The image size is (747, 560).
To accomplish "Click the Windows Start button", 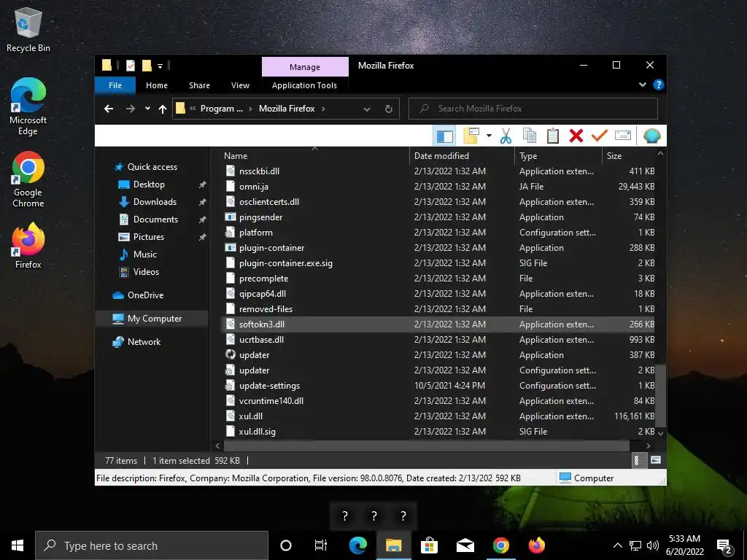I will pyautogui.click(x=18, y=545).
